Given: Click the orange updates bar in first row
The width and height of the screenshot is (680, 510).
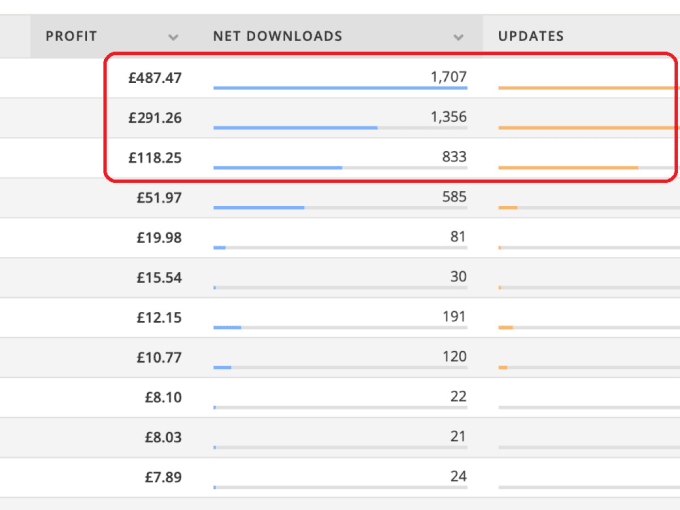Looking at the screenshot, I should point(589,88).
